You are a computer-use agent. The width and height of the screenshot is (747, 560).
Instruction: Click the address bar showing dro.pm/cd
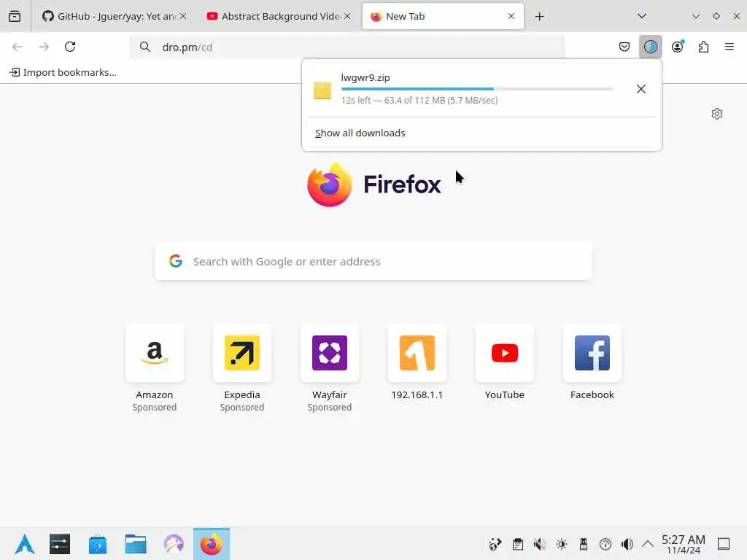347,47
